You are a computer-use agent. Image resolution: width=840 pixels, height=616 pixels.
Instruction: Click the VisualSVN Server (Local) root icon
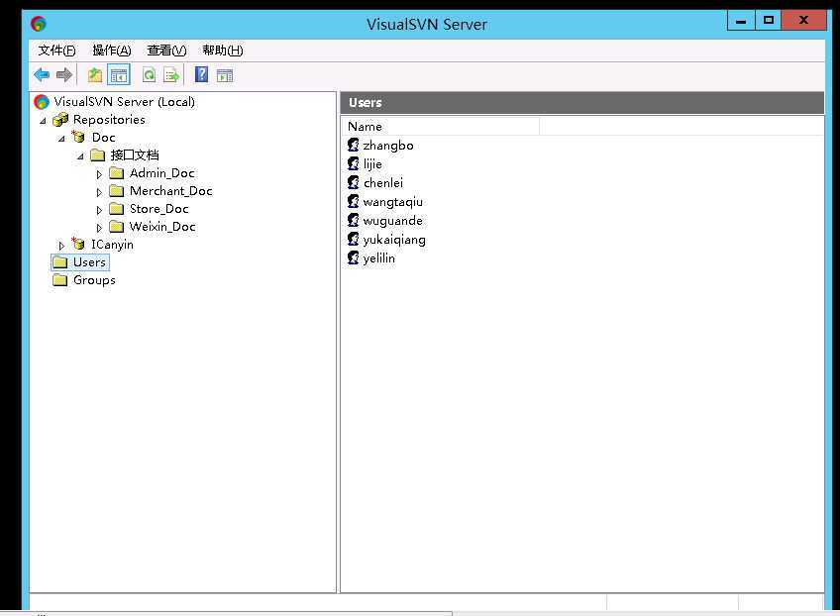(x=42, y=102)
